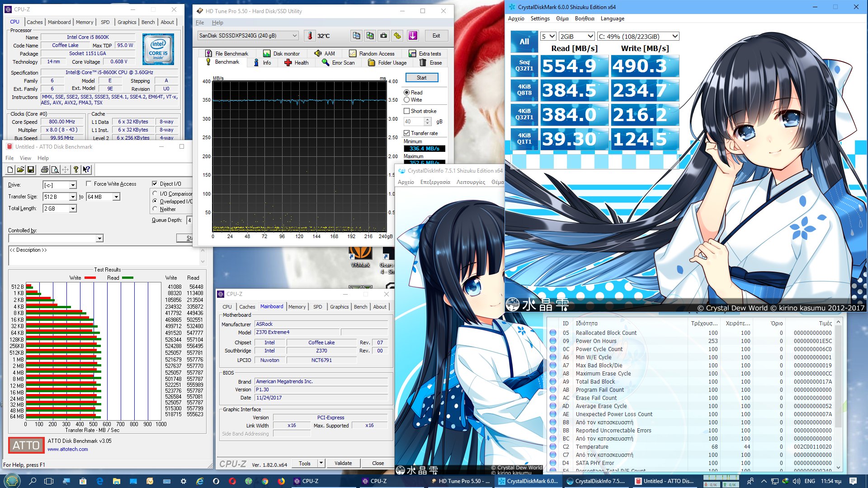868x488 pixels.
Task: Click the purple download arrow icon in HD Tune
Action: point(412,36)
